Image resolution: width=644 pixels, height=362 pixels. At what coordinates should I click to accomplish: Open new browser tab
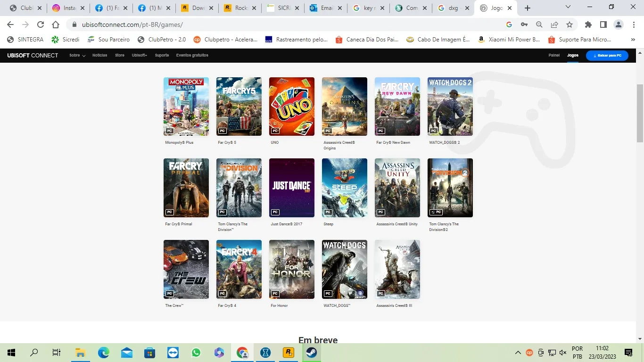[528, 8]
